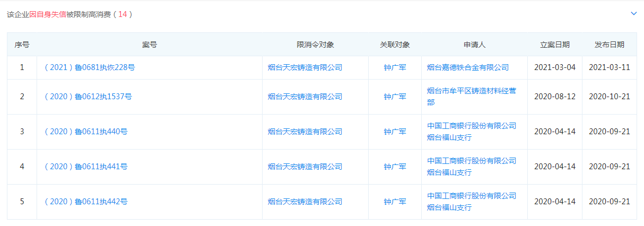
Task: Open applicant 烟台嘉德铁合金有限公司
Action: coord(467,67)
